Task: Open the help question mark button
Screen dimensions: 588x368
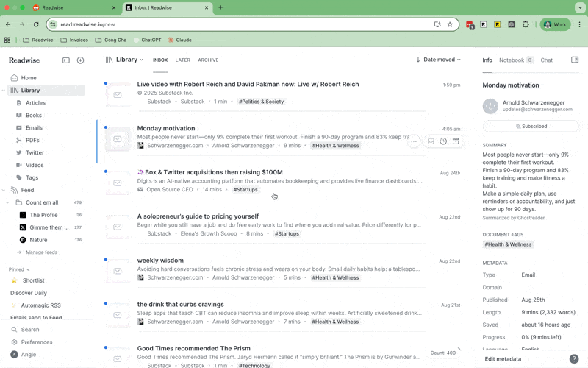Action: coord(574,358)
